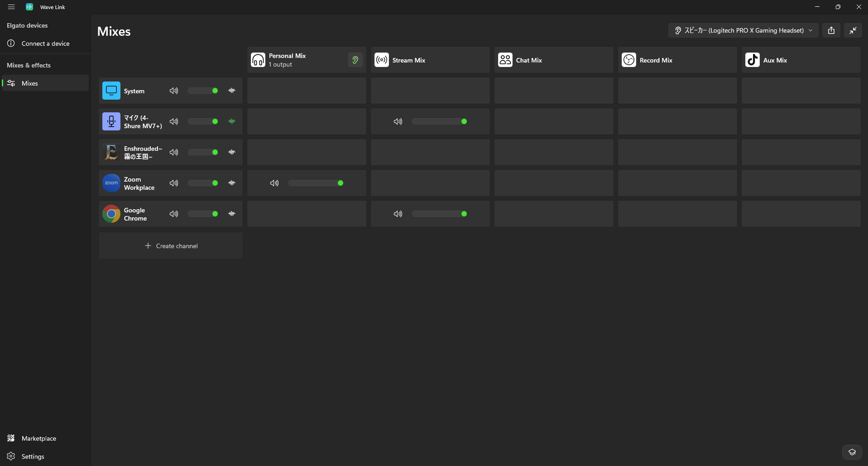The image size is (868, 466).
Task: Click the Elgato devices section label
Action: (x=27, y=25)
